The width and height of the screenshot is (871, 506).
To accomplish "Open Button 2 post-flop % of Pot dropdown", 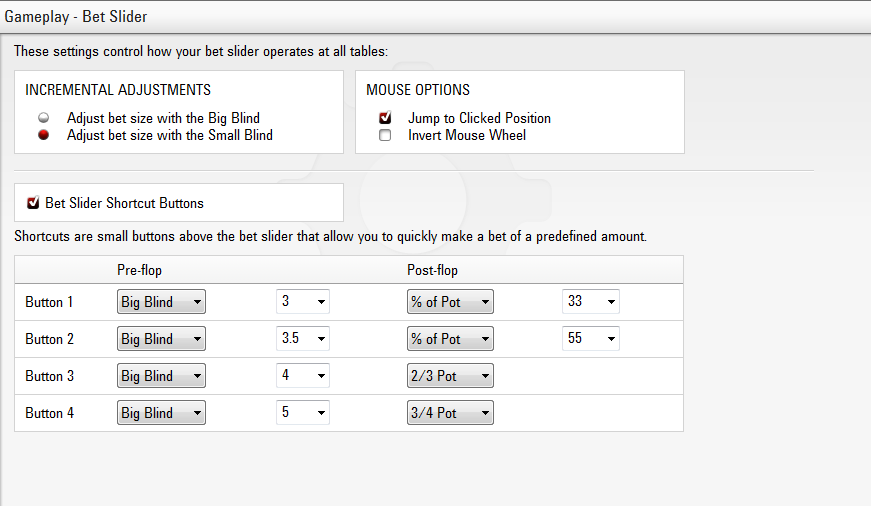I will pyautogui.click(x=450, y=339).
